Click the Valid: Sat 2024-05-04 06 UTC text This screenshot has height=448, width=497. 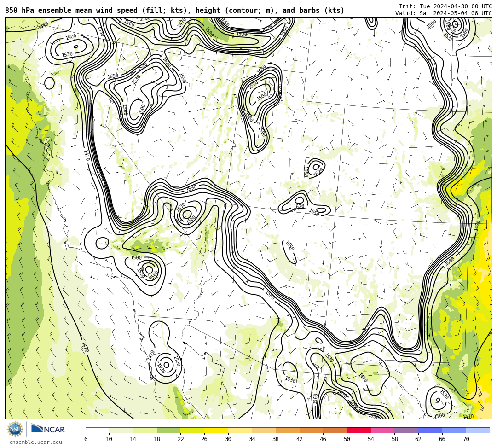(x=444, y=13)
